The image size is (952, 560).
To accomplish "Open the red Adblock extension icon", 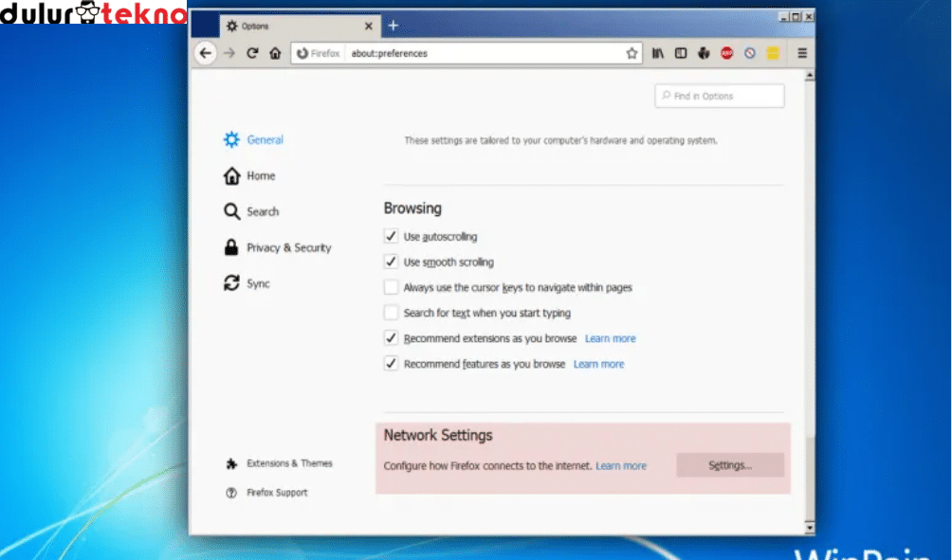I will tap(726, 53).
